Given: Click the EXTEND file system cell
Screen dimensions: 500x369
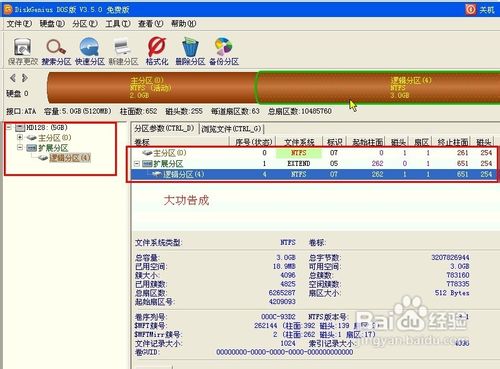Looking at the screenshot, I should [299, 164].
